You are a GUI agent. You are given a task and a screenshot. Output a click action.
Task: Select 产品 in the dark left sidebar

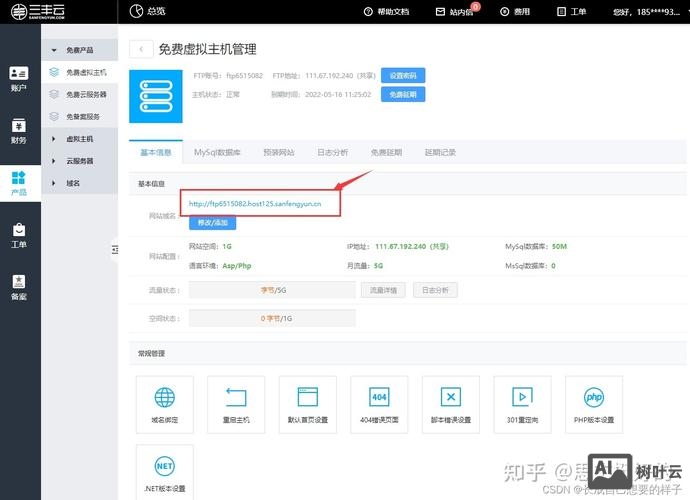pos(18,184)
